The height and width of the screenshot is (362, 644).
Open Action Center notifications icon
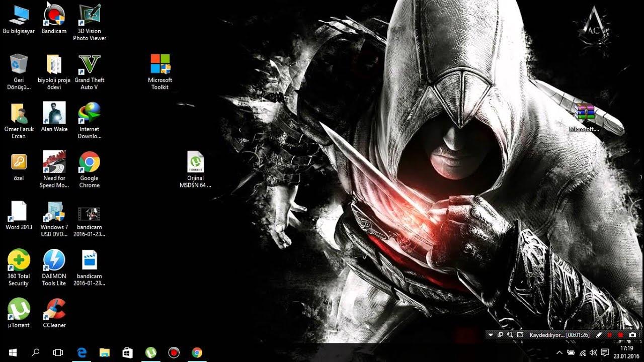(605, 352)
